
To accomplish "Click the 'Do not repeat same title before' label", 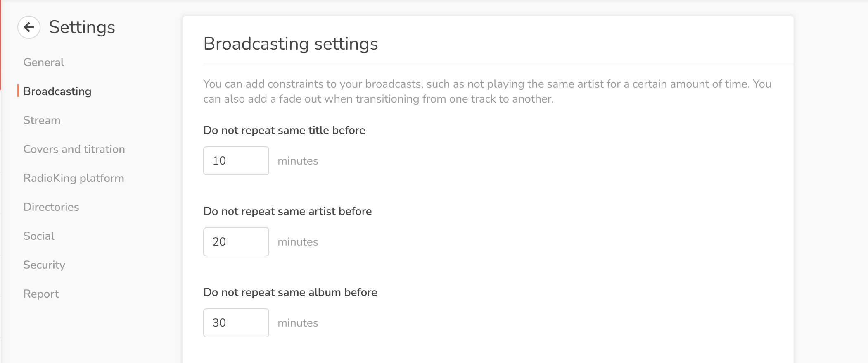I will [x=284, y=130].
